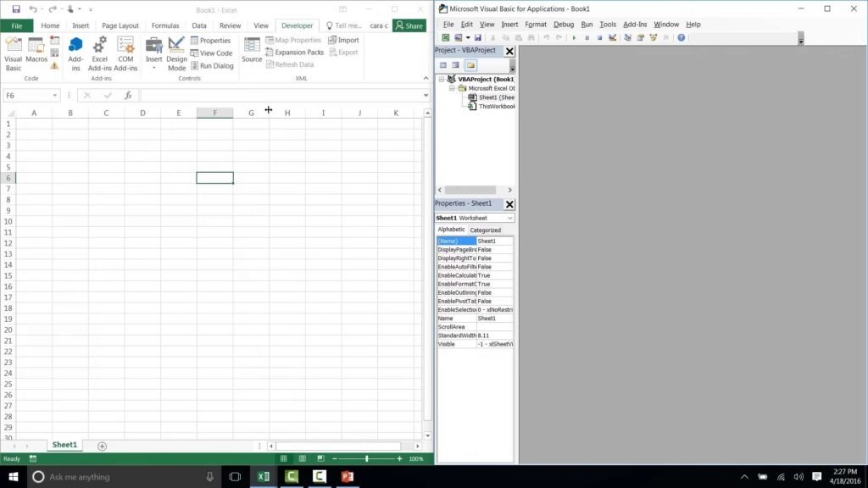Click the Import button in the XML group

(x=345, y=40)
